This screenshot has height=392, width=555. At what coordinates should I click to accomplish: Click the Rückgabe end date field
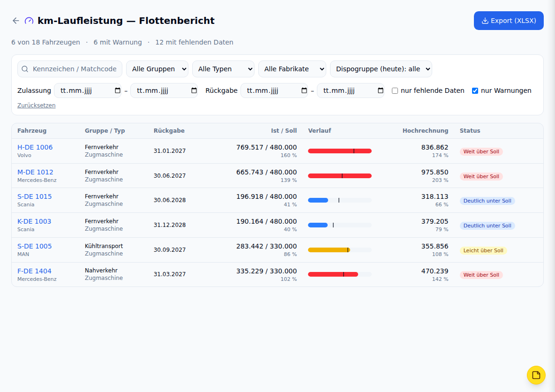351,90
